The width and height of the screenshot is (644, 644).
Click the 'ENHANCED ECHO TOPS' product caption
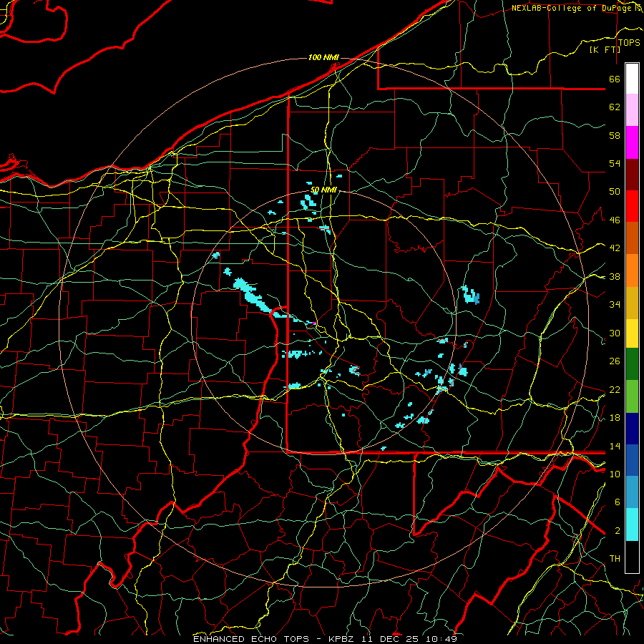click(251, 639)
